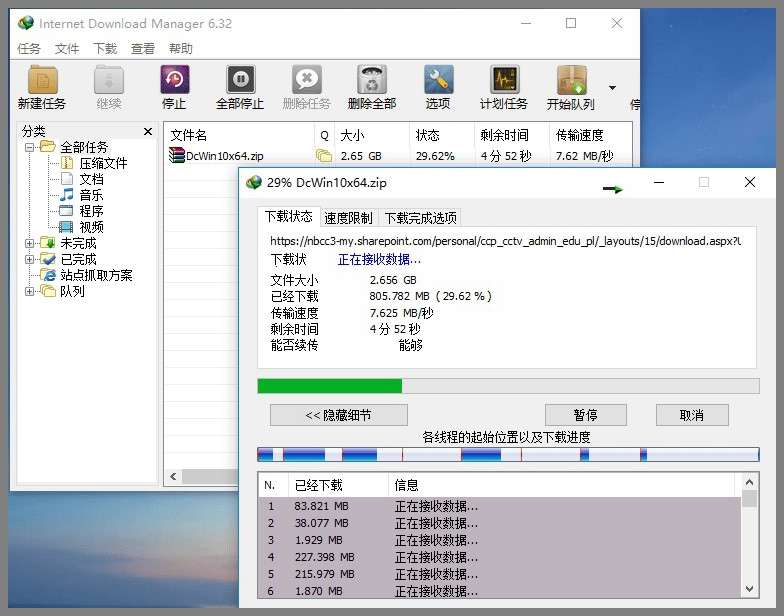This screenshot has height=616, width=784.
Task: Click the 信息 column header in thread list
Action: (x=562, y=485)
